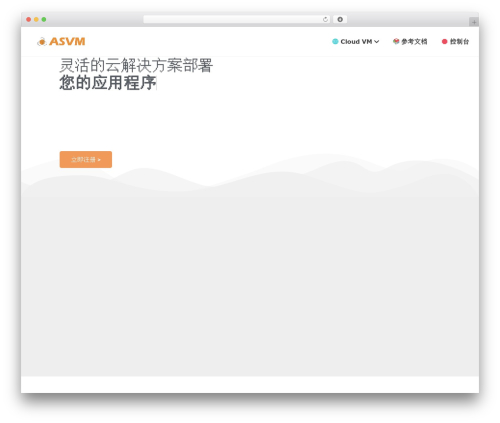Close the browser window with red button

pos(29,19)
